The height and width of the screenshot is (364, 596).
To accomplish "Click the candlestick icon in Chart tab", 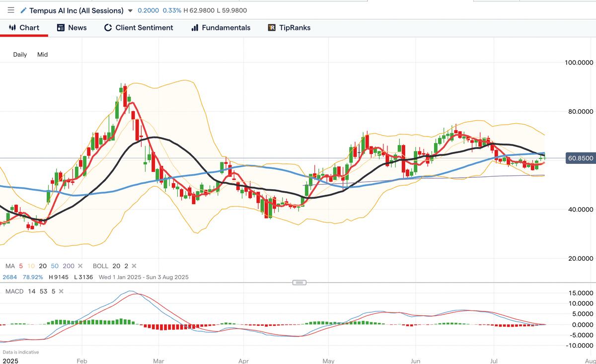I will point(12,28).
